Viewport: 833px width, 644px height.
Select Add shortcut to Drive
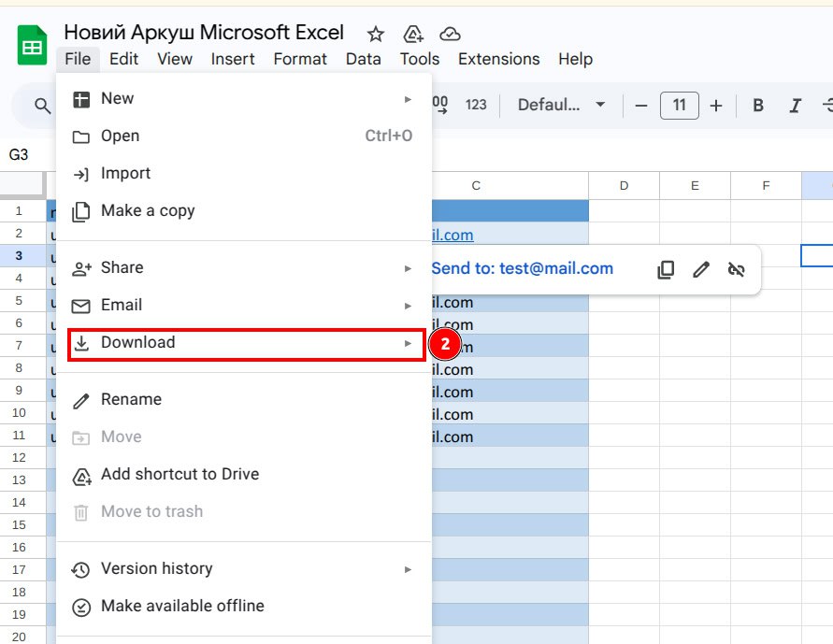click(244, 474)
